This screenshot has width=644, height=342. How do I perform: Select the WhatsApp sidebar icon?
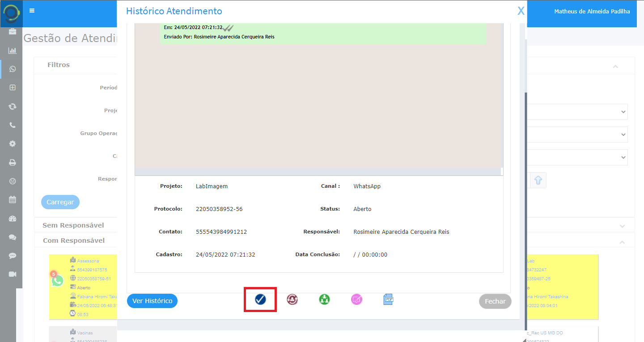click(13, 69)
